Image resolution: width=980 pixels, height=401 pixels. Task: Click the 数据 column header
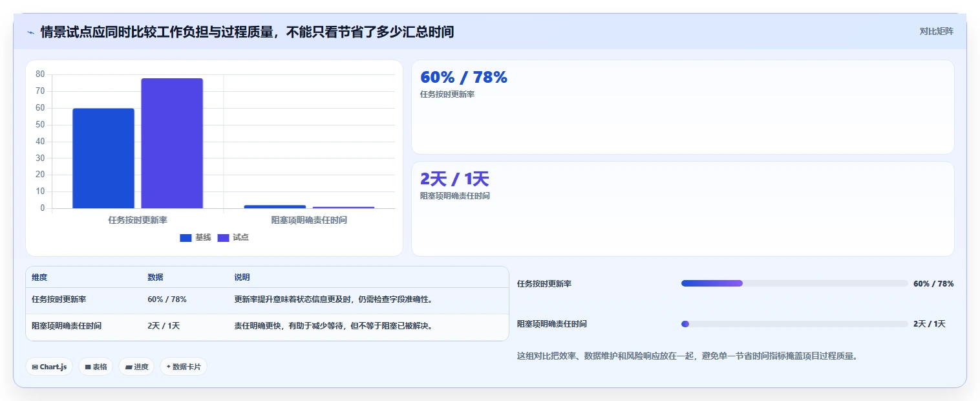155,277
